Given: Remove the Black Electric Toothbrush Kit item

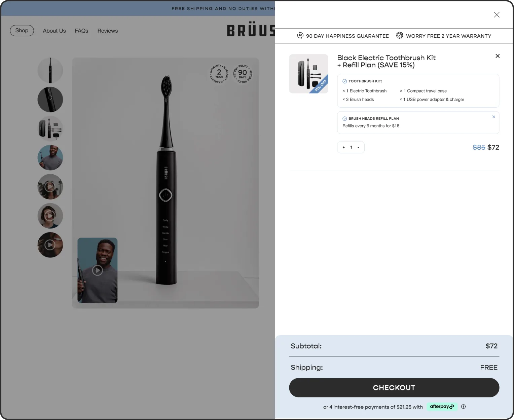Looking at the screenshot, I should click(498, 56).
